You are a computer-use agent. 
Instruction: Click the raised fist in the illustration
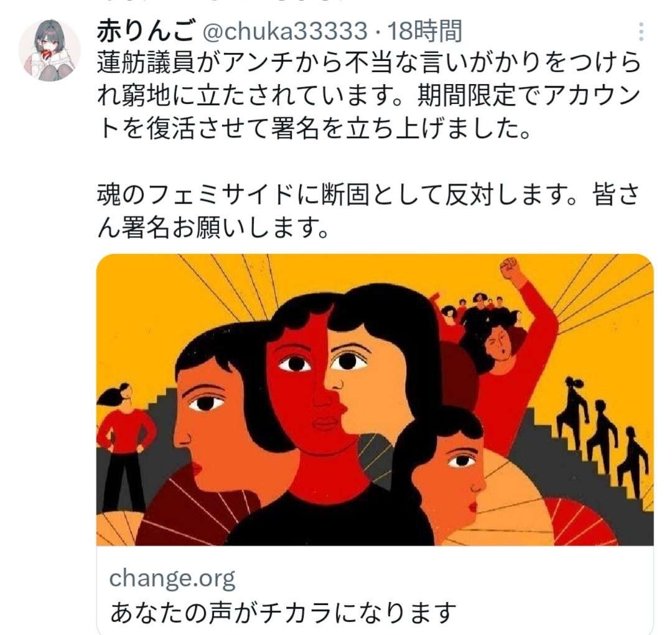point(511,269)
